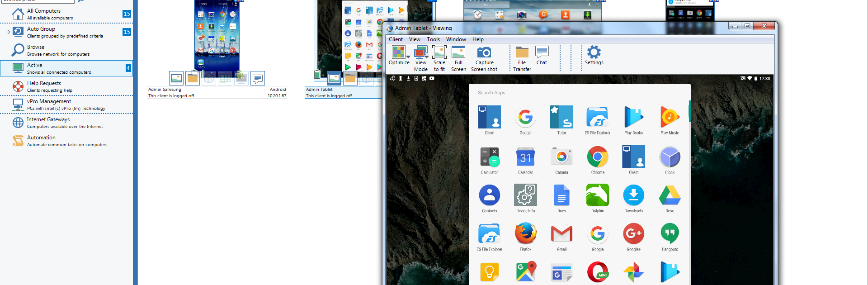The image size is (868, 285).
Task: Click the Search Apps field
Action: click(x=580, y=93)
